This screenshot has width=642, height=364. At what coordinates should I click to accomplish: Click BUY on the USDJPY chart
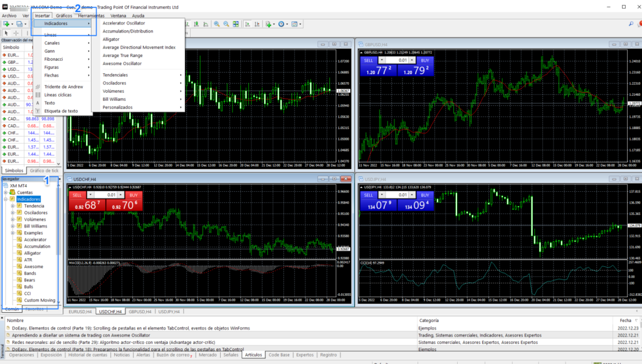coord(425,195)
